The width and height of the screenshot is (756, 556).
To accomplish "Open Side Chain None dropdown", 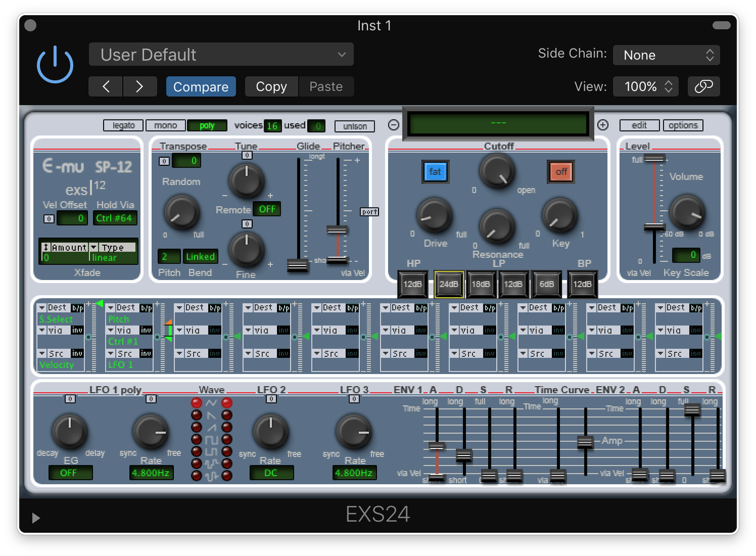I will [x=666, y=55].
